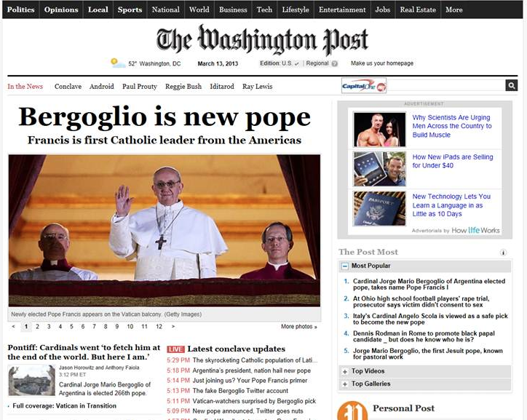The width and height of the screenshot is (527, 420).
Task: Click the weather sun-cloud icon
Action: 118,63
